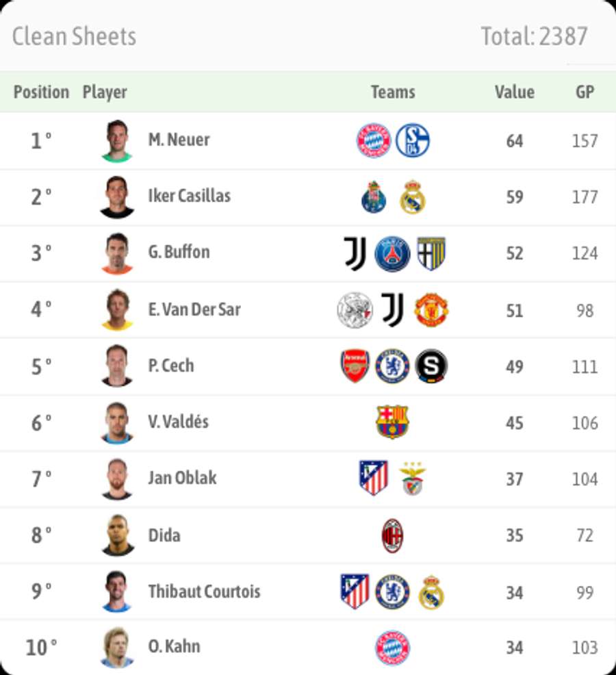Open the Manchester United club badge
Screen dimensions: 616x675
coord(431,309)
